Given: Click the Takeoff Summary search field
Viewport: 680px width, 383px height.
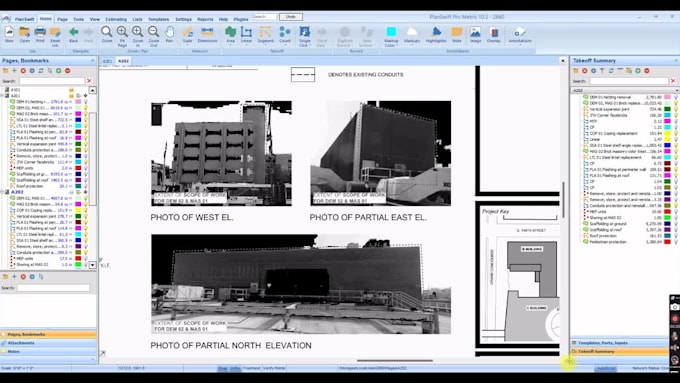Looking at the screenshot, I should (x=629, y=81).
